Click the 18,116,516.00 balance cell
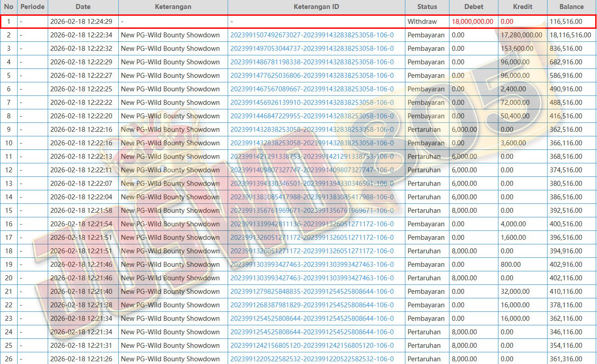597x364 pixels. pyautogui.click(x=570, y=35)
